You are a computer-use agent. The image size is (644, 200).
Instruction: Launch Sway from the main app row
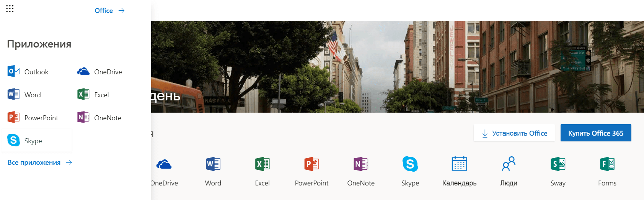[558, 171]
